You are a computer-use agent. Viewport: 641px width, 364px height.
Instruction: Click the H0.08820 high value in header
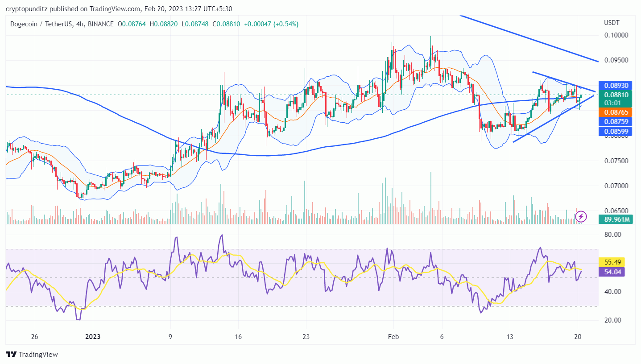tap(164, 24)
